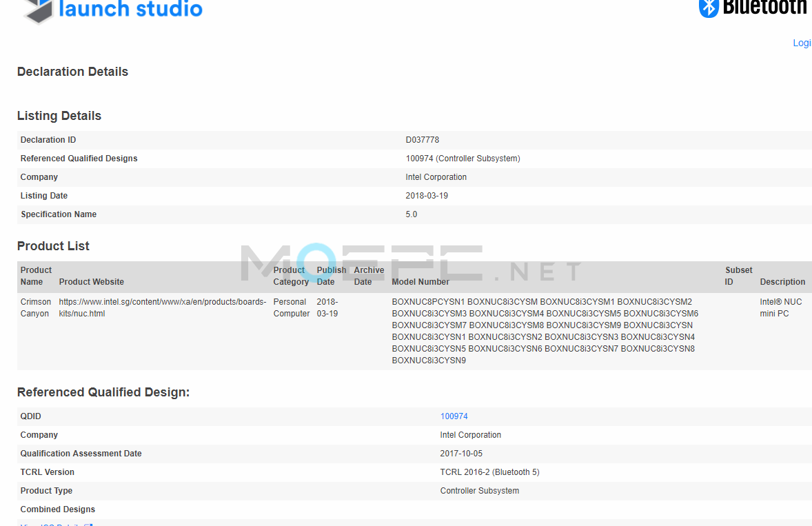Click the QDID label
Viewport: 812px width, 526px height.
[30, 416]
